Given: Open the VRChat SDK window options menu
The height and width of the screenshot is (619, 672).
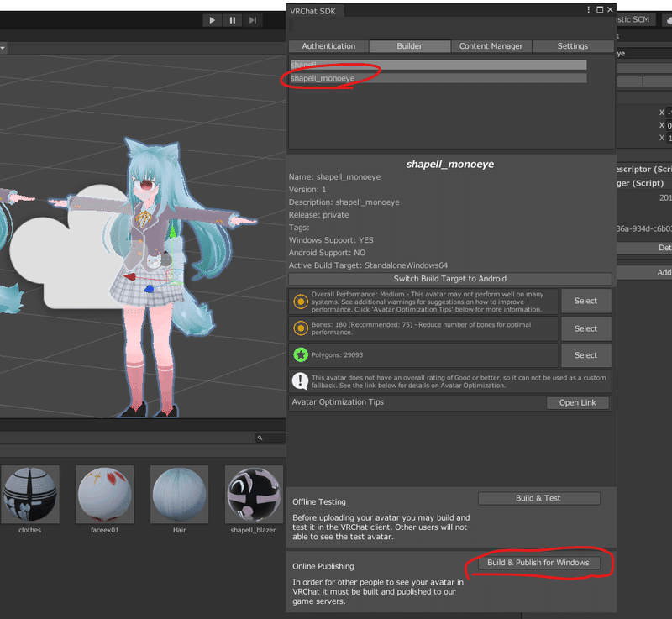Looking at the screenshot, I should click(x=589, y=9).
